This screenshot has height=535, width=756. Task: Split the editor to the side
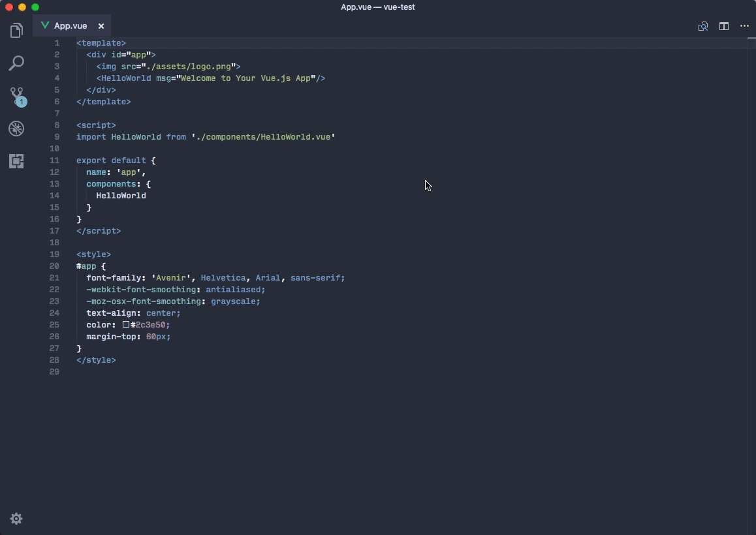click(x=724, y=26)
